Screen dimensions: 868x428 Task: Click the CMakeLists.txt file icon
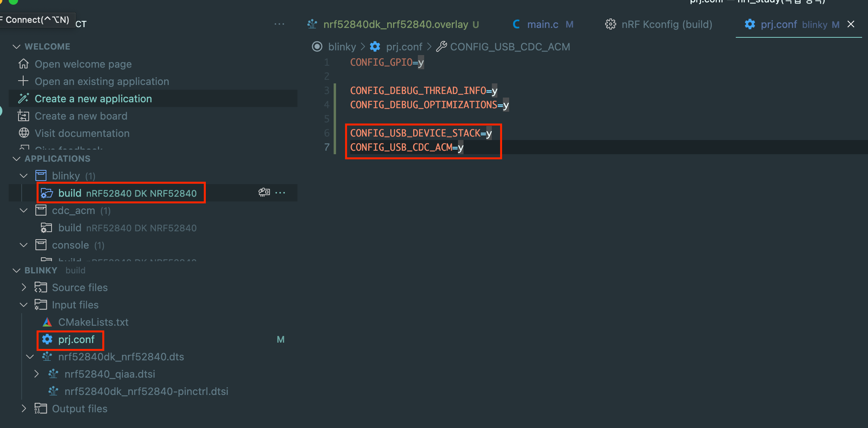pyautogui.click(x=47, y=322)
